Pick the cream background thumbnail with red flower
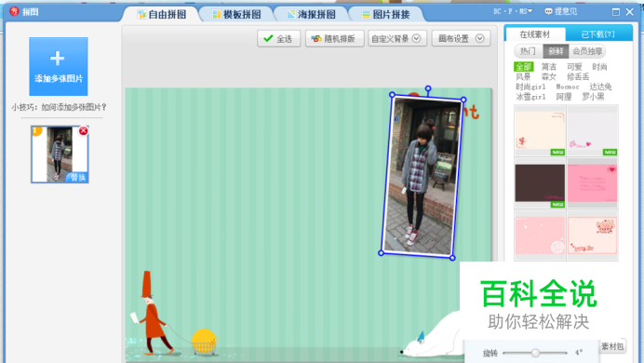 540,130
